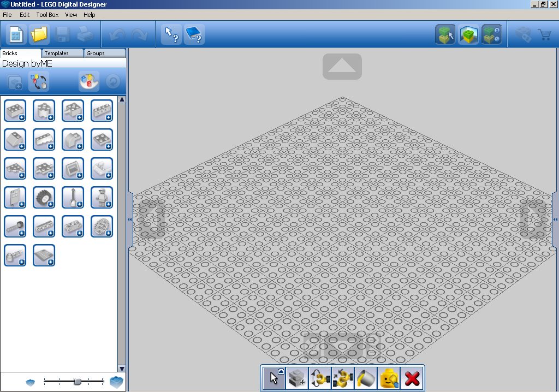Click brick palette scrollbar up arrow

122,99
